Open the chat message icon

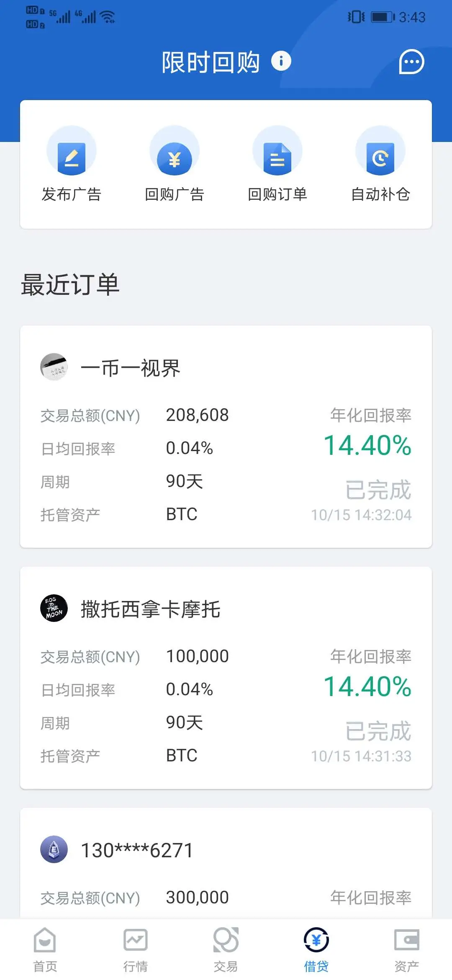coord(411,62)
